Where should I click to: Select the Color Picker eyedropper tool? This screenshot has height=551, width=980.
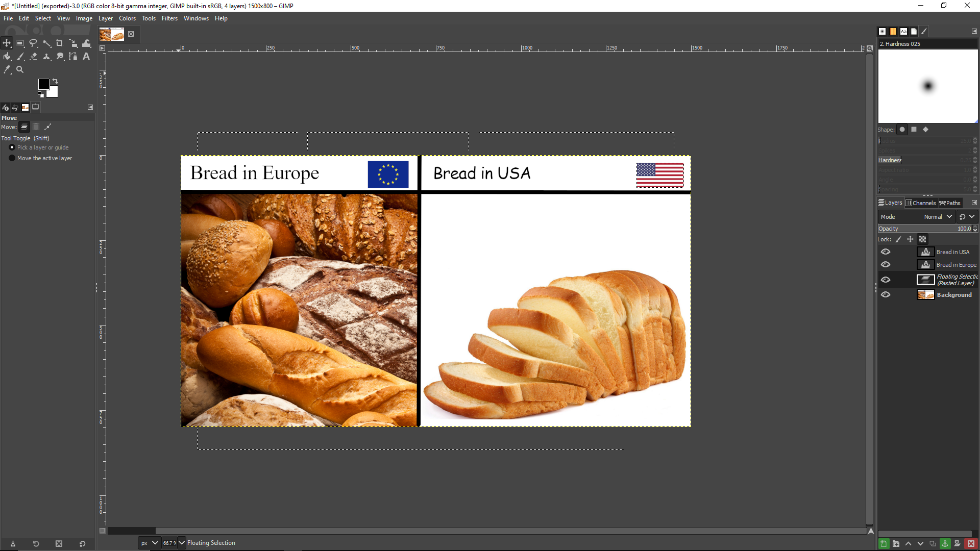(7, 69)
